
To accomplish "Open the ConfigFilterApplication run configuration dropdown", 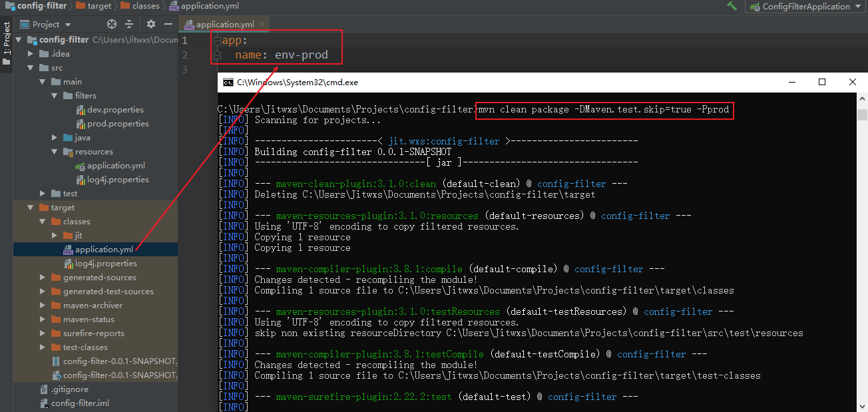I will pos(805,7).
